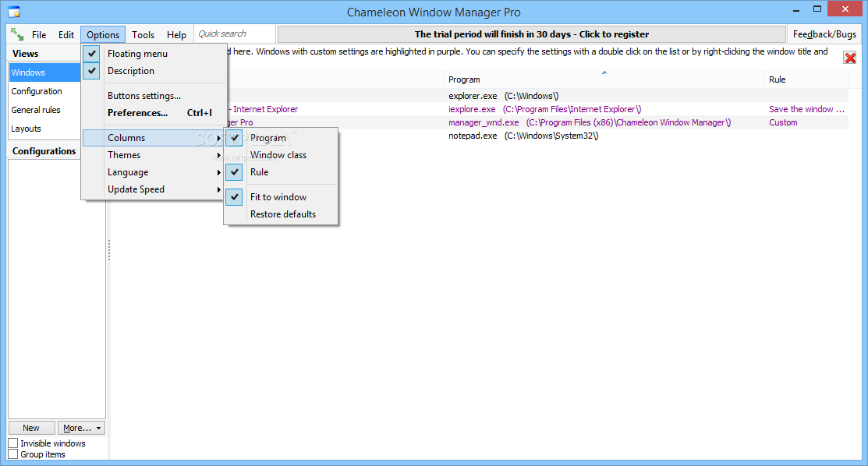Open the More... dropdown button
Screen dimensions: 868x466
[81, 428]
